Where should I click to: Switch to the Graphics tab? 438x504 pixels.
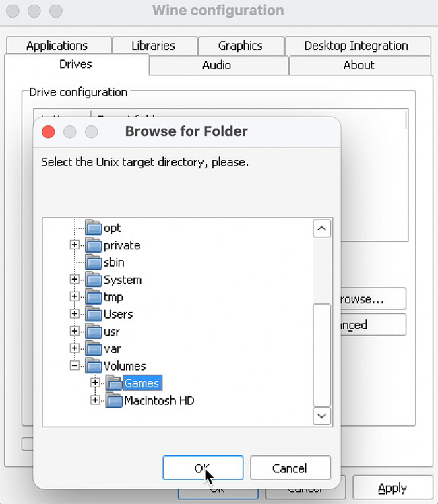pyautogui.click(x=240, y=46)
